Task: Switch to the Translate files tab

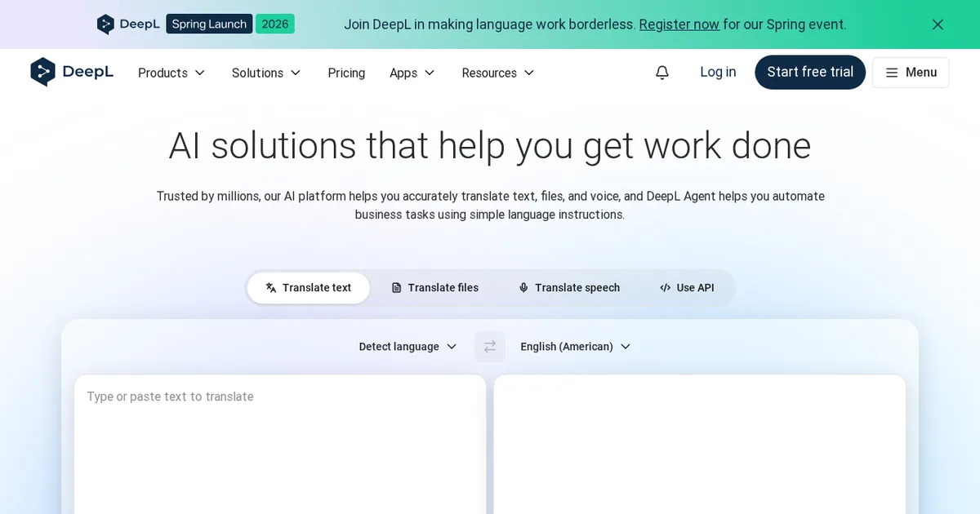Action: pos(435,288)
